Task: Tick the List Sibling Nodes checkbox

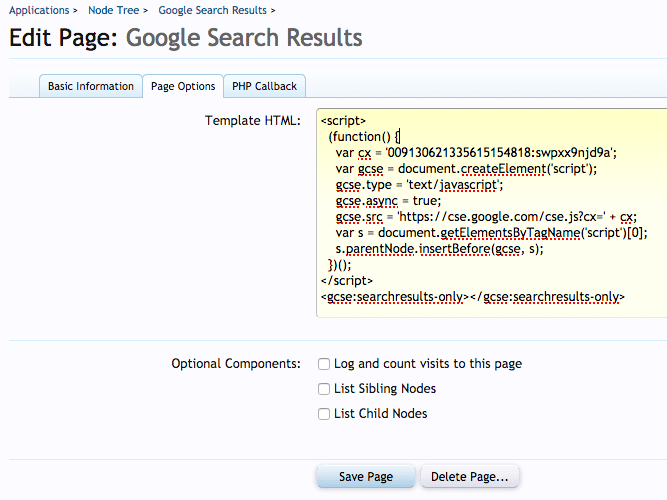Action: coord(324,389)
